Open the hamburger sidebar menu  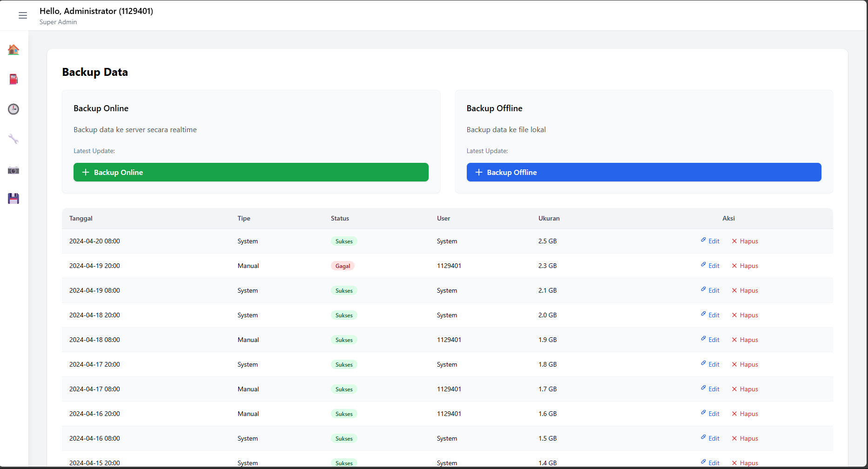22,16
